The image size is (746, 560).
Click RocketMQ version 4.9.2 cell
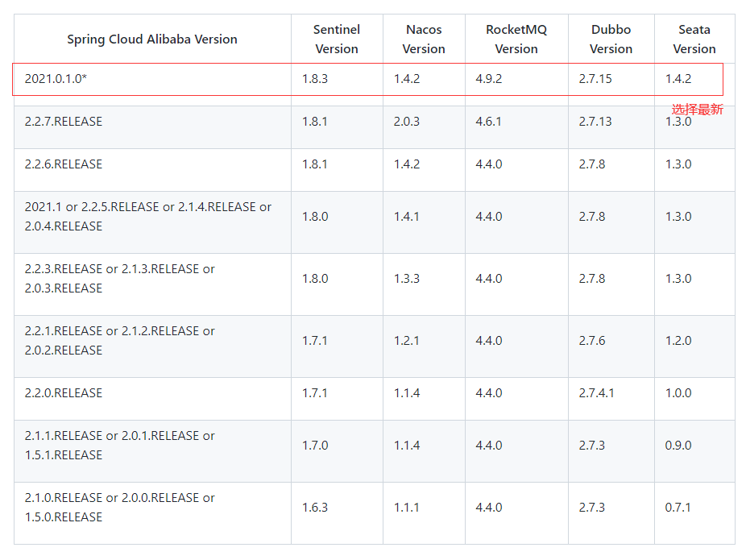(489, 79)
